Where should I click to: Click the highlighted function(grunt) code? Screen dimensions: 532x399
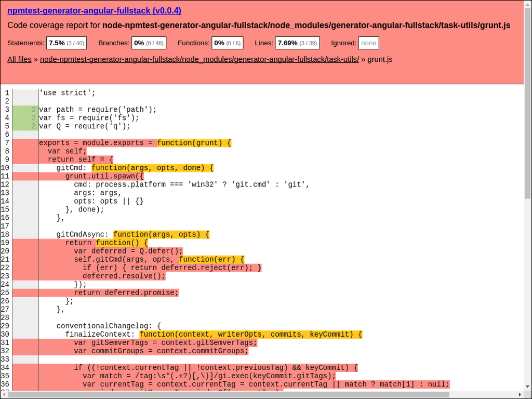pyautogui.click(x=194, y=143)
